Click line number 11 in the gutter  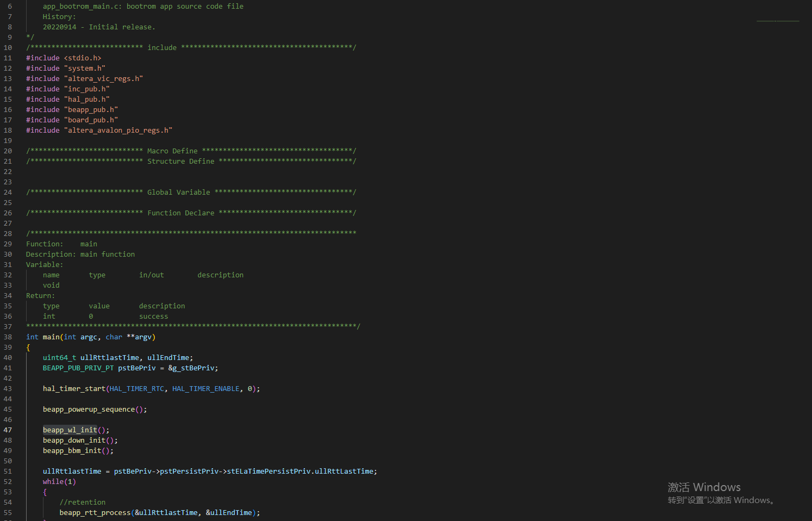tap(8, 58)
